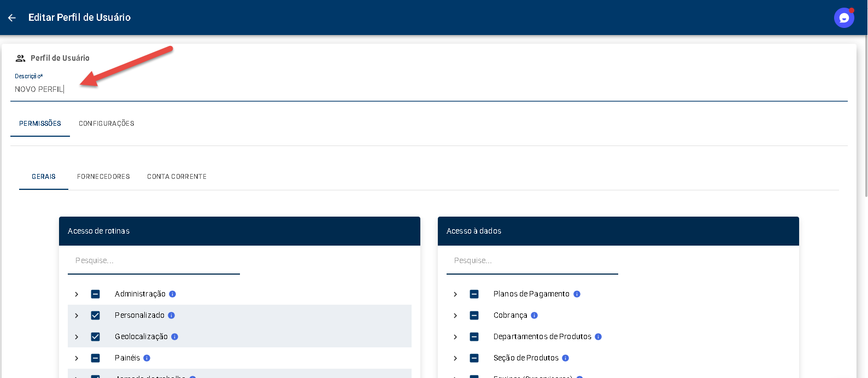
Task: Expand the Geolocalização tree item
Action: pos(77,337)
